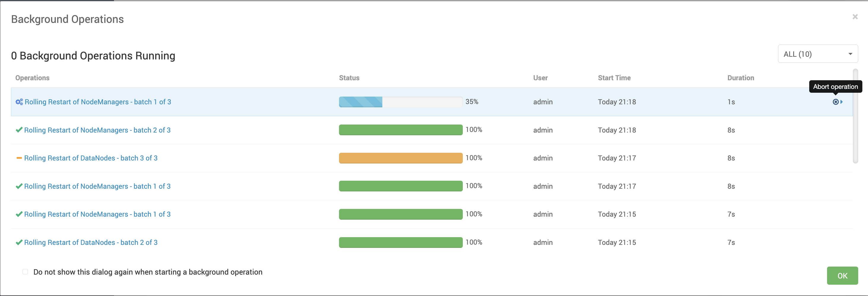The image size is (868, 296).
Task: Click the orange 100% DataNodes progress bar
Action: tap(401, 158)
